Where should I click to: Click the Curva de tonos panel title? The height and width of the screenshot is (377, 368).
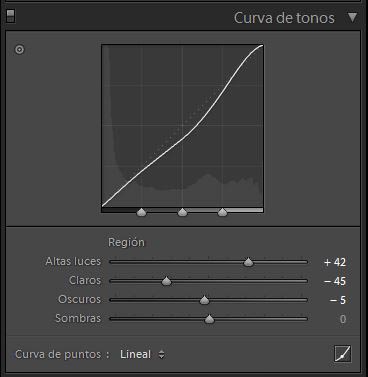(x=284, y=18)
